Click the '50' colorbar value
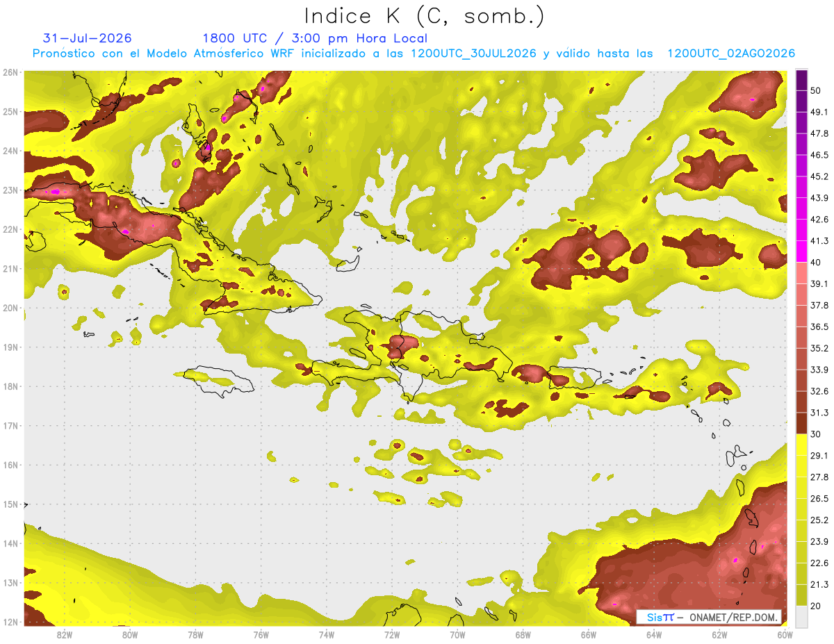This screenshot has height=644, width=834. click(817, 90)
